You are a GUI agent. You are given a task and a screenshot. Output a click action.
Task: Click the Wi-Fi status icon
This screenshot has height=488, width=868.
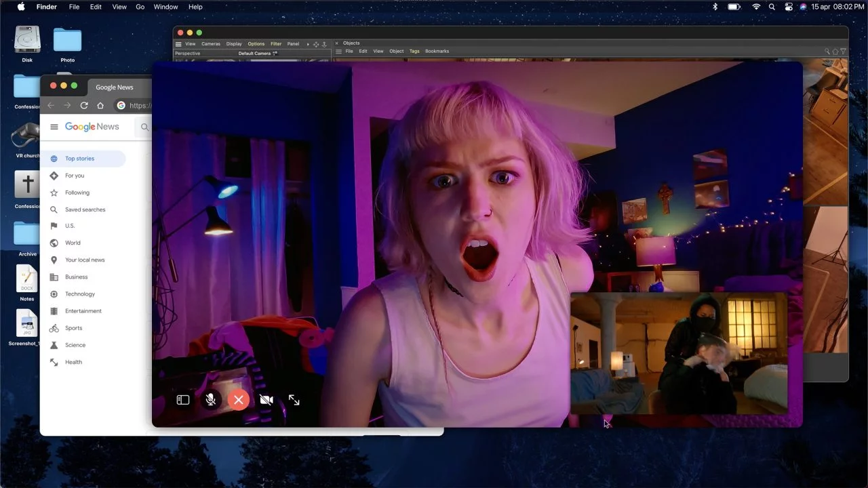click(756, 7)
